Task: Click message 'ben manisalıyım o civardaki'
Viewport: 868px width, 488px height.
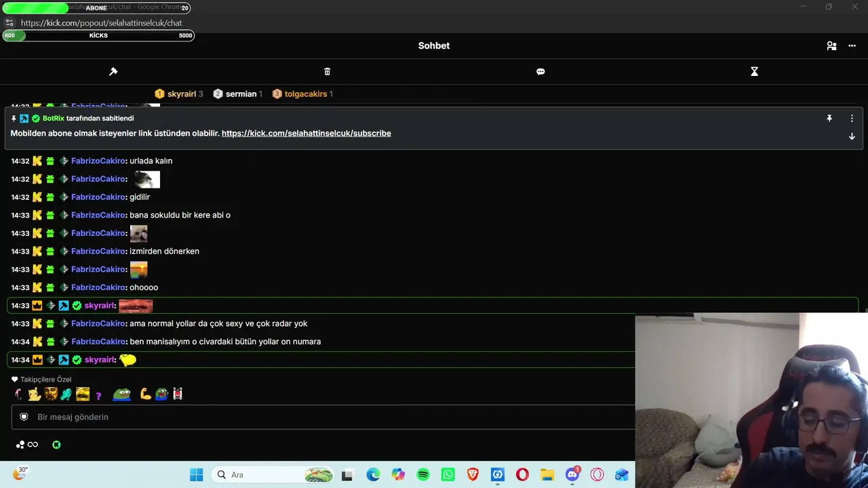Action: coord(225,342)
